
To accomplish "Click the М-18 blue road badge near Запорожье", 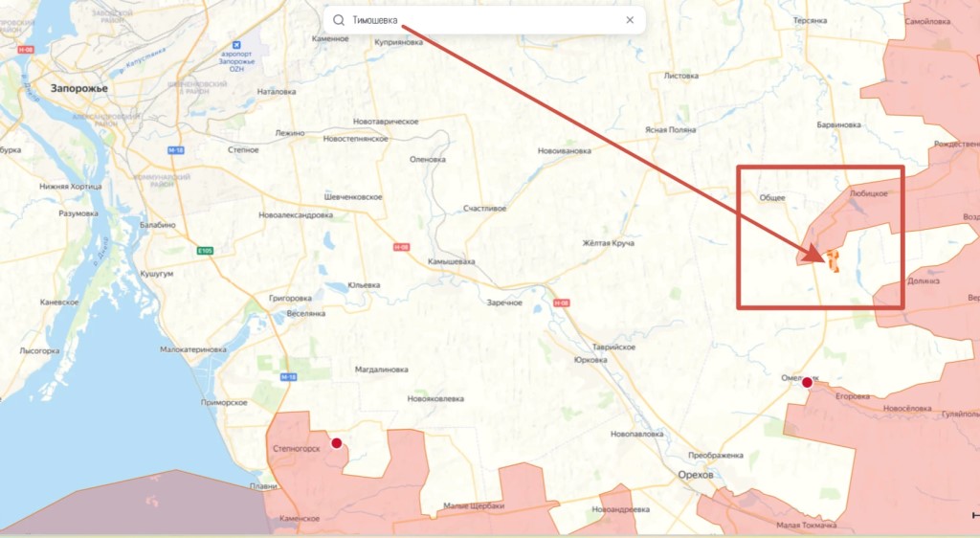I will [x=176, y=150].
